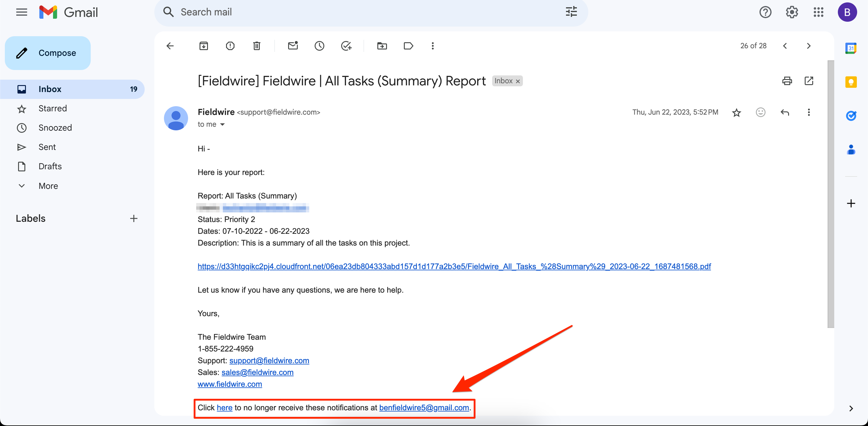This screenshot has width=868, height=426.
Task: Delete this email with the trash icon
Action: (257, 46)
